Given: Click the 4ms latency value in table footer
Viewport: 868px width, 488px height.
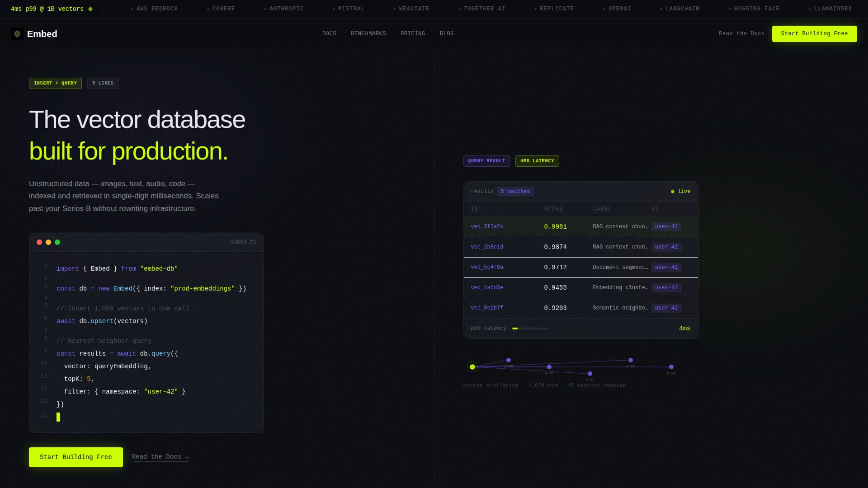Looking at the screenshot, I should [x=684, y=328].
